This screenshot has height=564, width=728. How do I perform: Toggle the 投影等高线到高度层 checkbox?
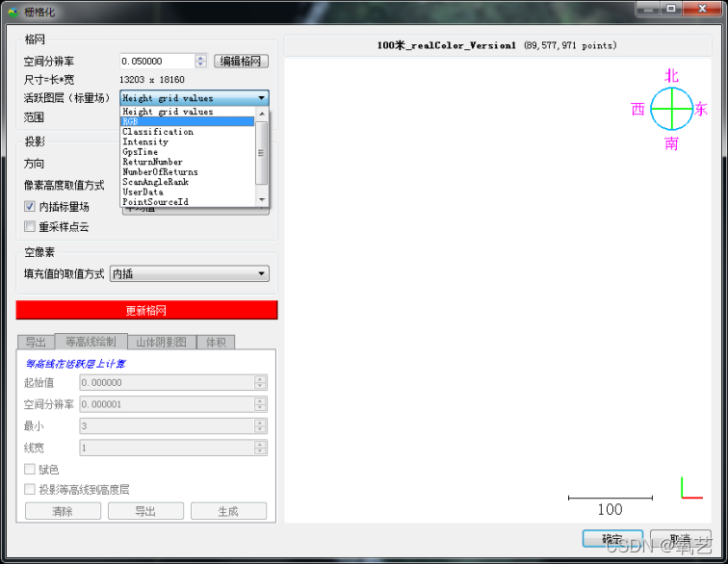click(x=30, y=489)
